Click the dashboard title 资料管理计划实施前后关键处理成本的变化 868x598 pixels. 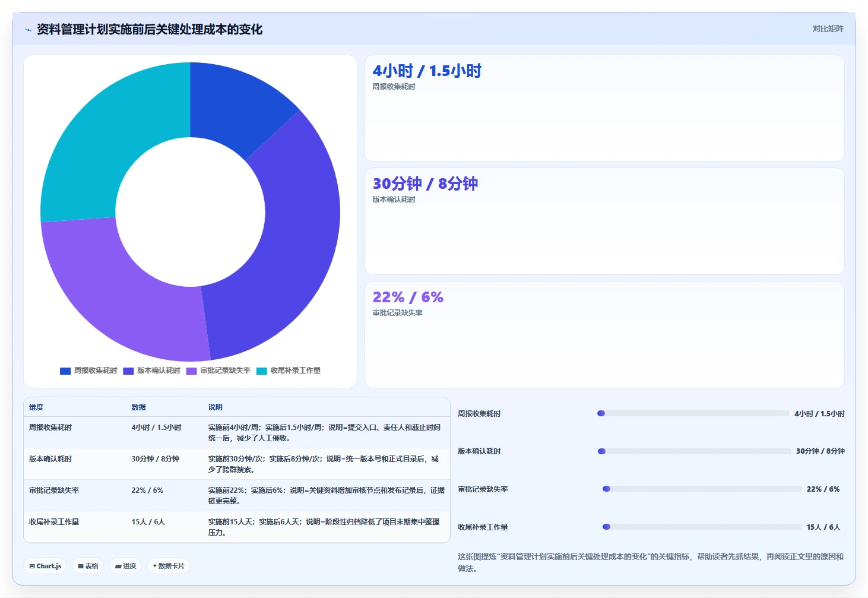point(150,30)
